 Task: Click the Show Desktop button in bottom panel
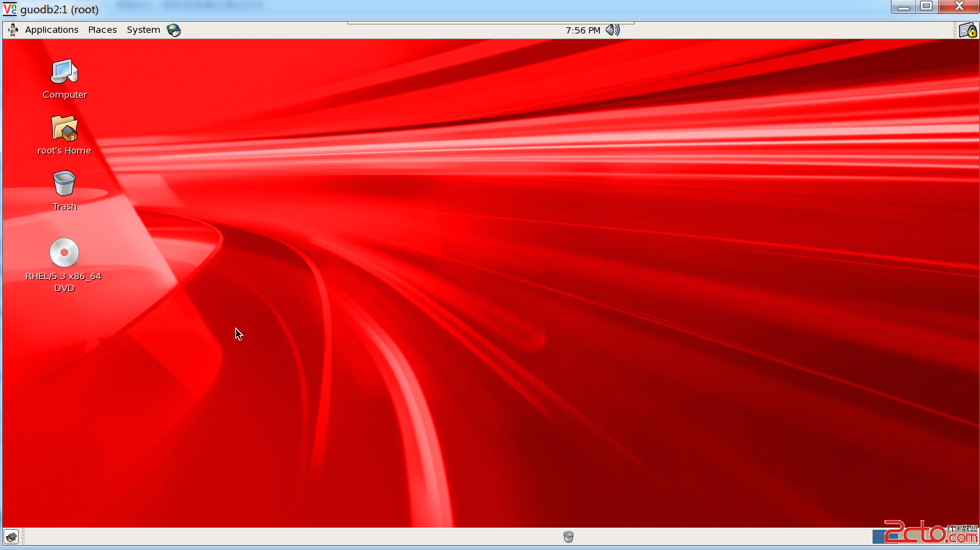coord(11,537)
